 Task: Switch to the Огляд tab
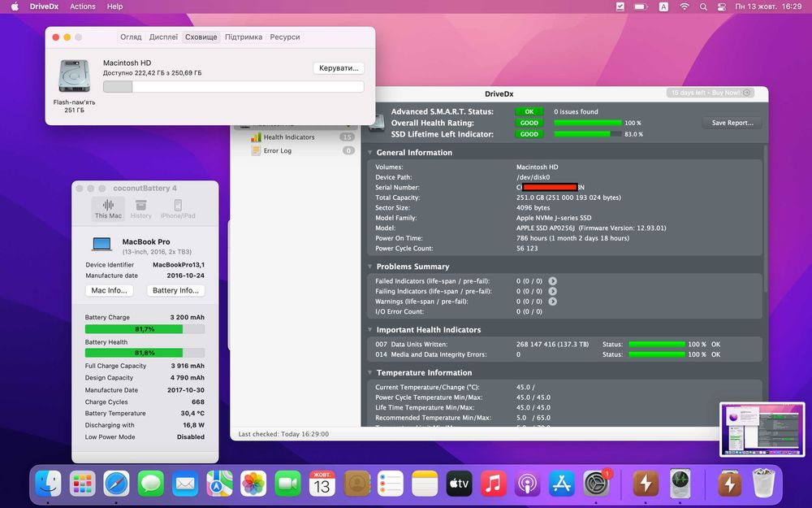(131, 37)
